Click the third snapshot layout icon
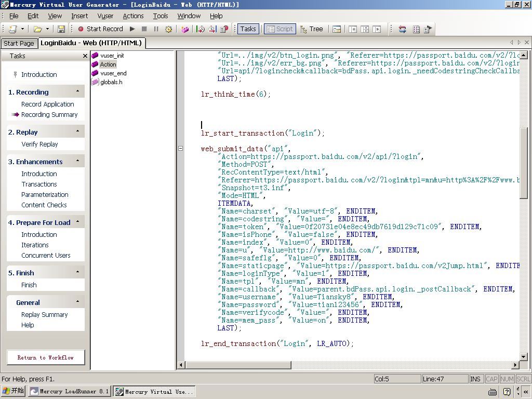This screenshot has width=532, height=399. (x=377, y=29)
